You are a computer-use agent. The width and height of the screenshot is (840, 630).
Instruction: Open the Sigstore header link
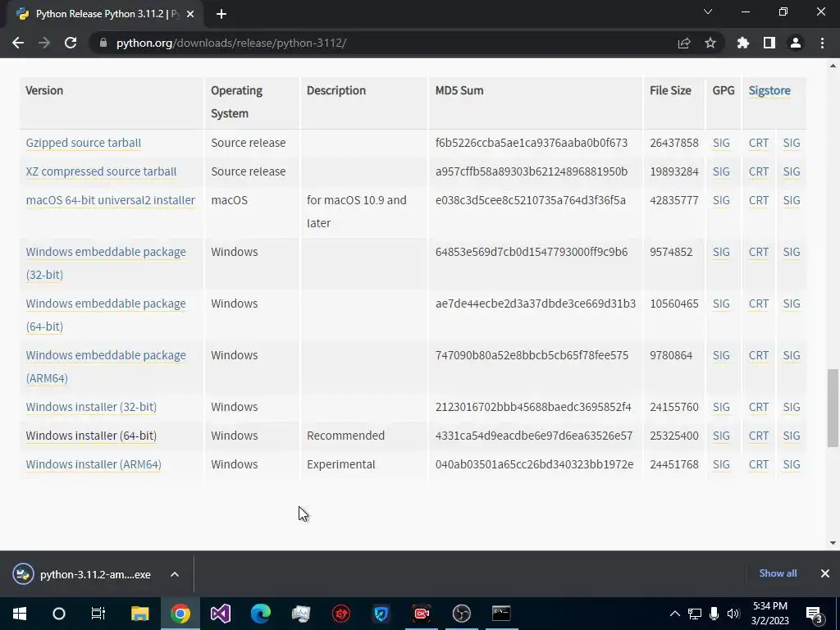click(769, 90)
